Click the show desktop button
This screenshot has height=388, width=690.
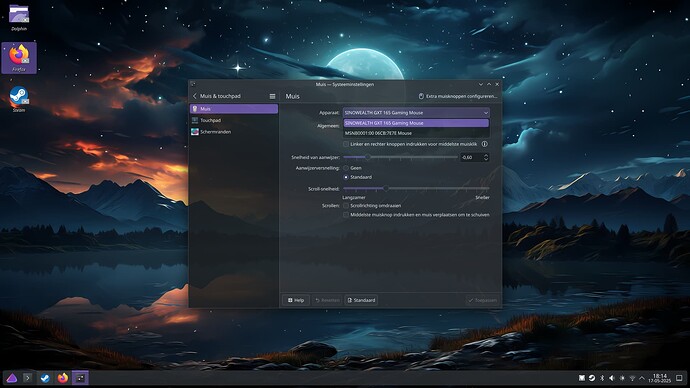(x=679, y=378)
